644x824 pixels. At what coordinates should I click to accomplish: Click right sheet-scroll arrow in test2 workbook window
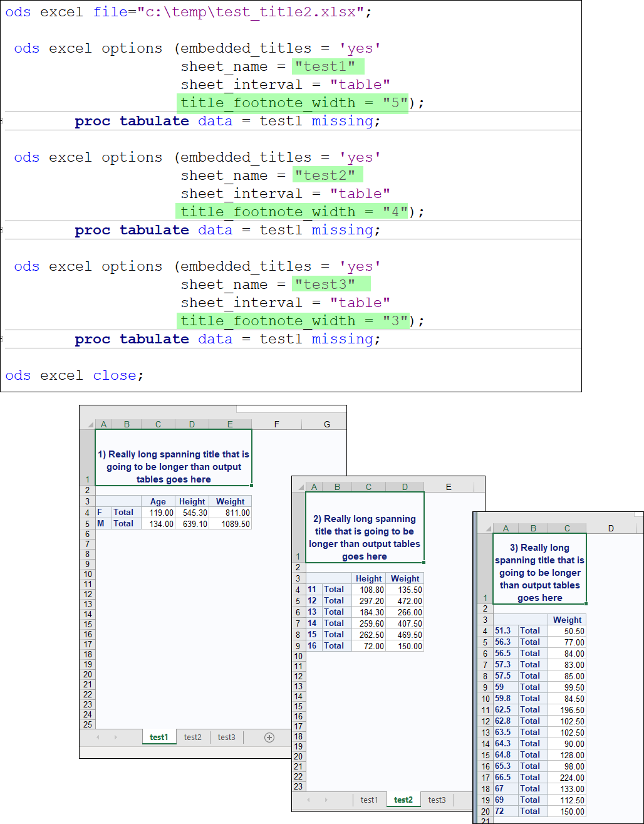pyautogui.click(x=326, y=800)
